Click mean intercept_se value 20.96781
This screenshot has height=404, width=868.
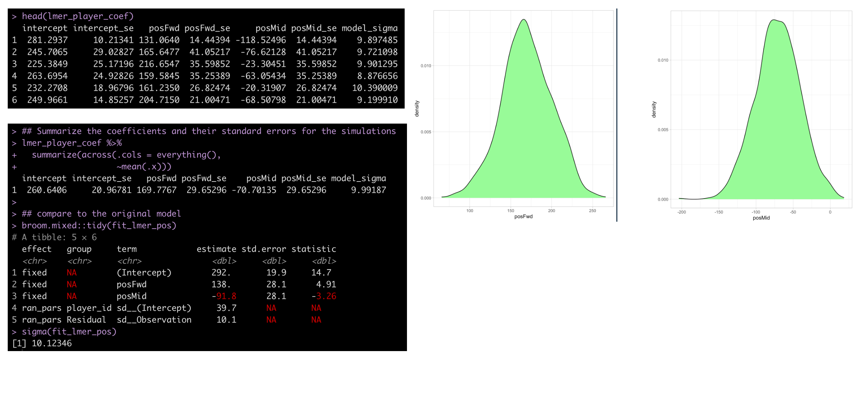point(112,190)
